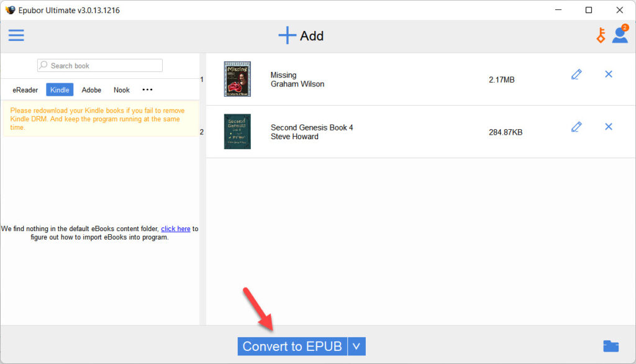Screen dimensions: 636x364
Task: Open the orange key registration icon
Action: [x=601, y=35]
